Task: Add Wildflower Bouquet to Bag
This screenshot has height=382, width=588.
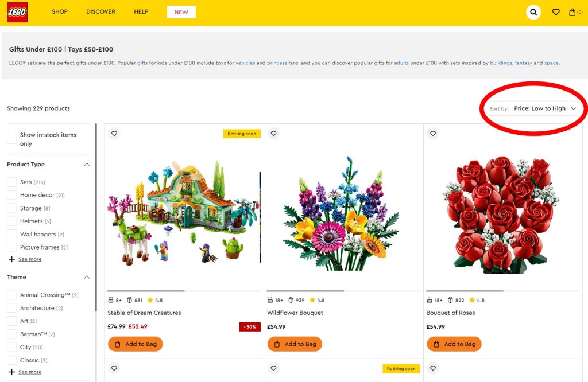Action: click(x=295, y=344)
